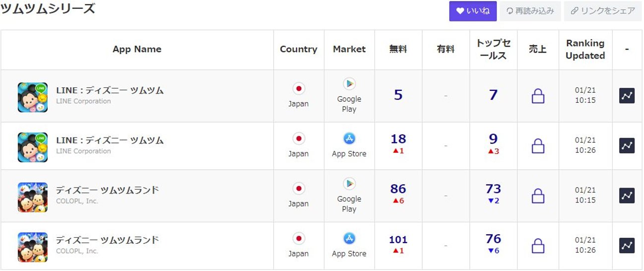Open the app icon of the App Store ディズニー ツムツムランド row
This screenshot has height=271, width=644.
click(33, 247)
